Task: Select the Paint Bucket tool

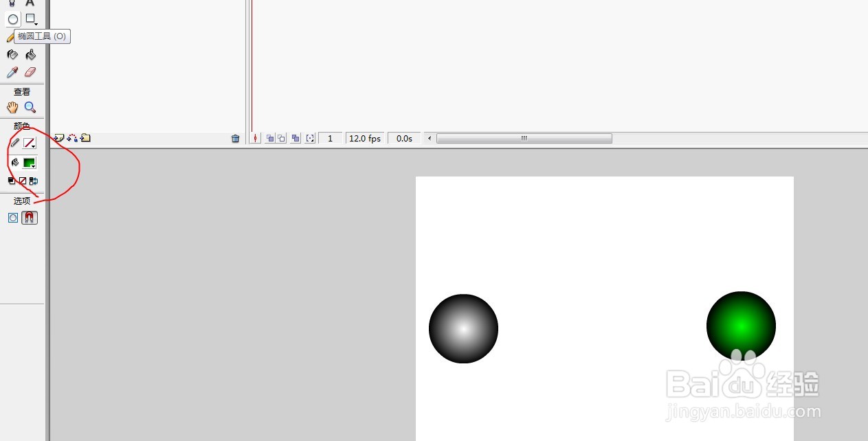Action: tap(30, 54)
